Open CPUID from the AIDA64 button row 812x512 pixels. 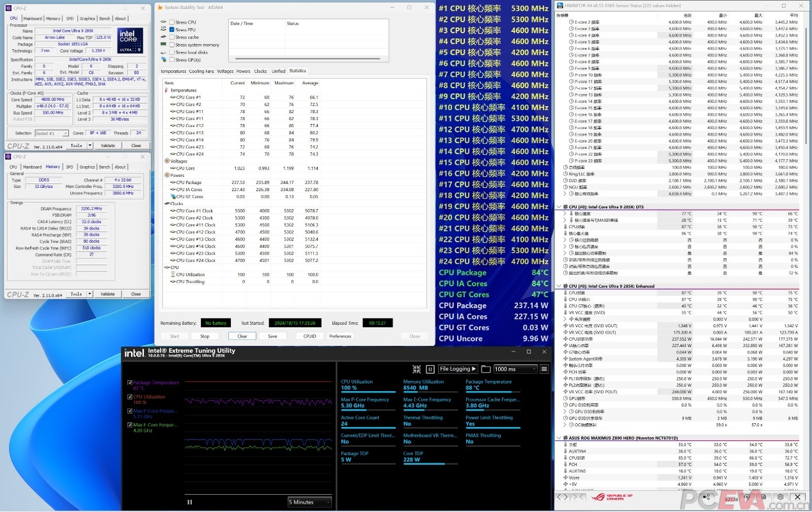click(x=309, y=336)
